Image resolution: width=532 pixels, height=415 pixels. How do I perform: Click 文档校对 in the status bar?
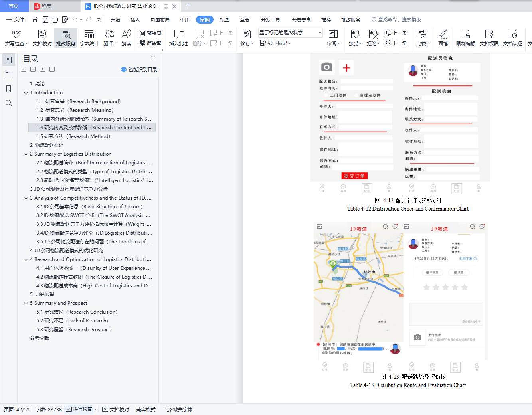[x=116, y=409]
